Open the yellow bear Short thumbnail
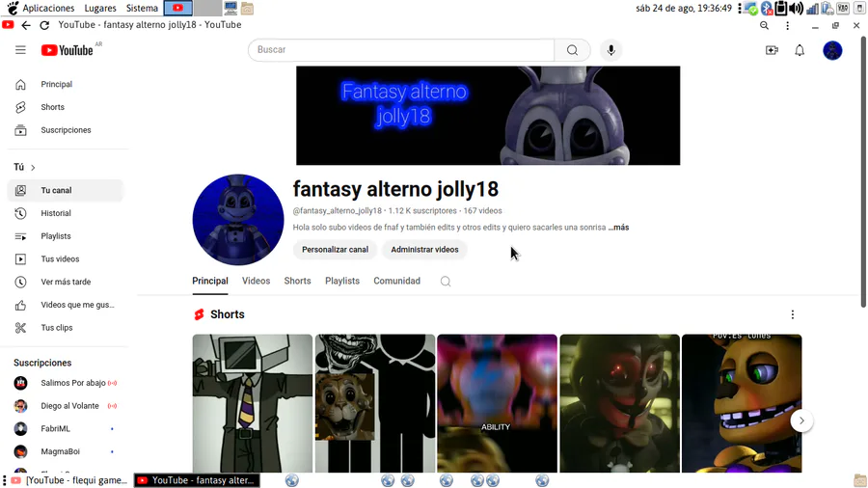Image resolution: width=868 pixels, height=488 pixels. point(742,403)
